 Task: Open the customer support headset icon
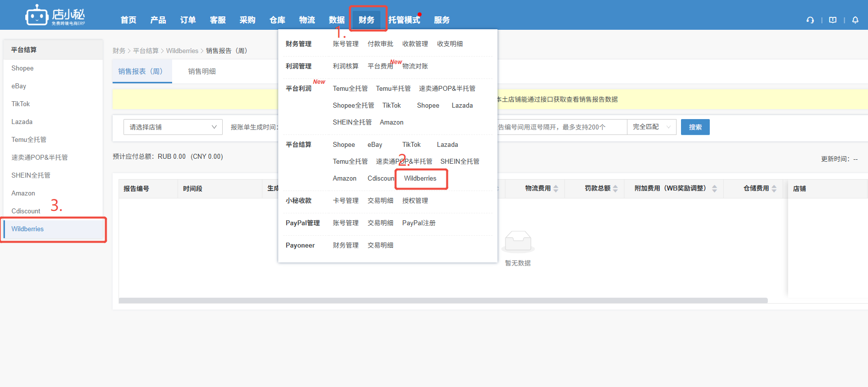(810, 20)
